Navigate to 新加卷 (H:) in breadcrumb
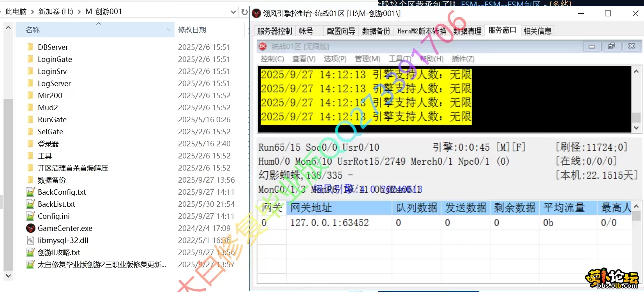Image resolution: width=644 pixels, height=292 pixels. tap(56, 12)
